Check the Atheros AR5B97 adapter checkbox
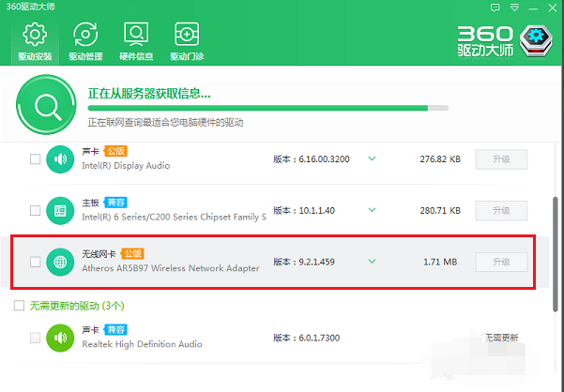The height and width of the screenshot is (392, 564). pyautogui.click(x=35, y=262)
